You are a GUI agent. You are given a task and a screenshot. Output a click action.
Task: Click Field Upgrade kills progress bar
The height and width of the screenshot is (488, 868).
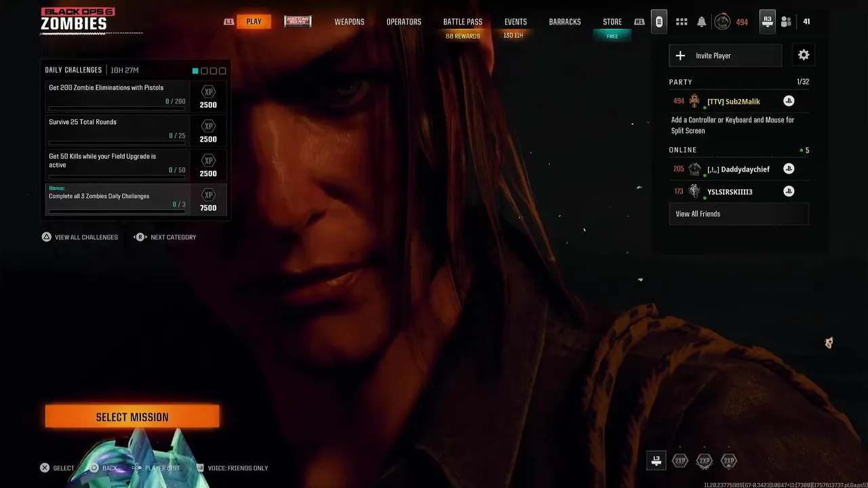(x=117, y=178)
